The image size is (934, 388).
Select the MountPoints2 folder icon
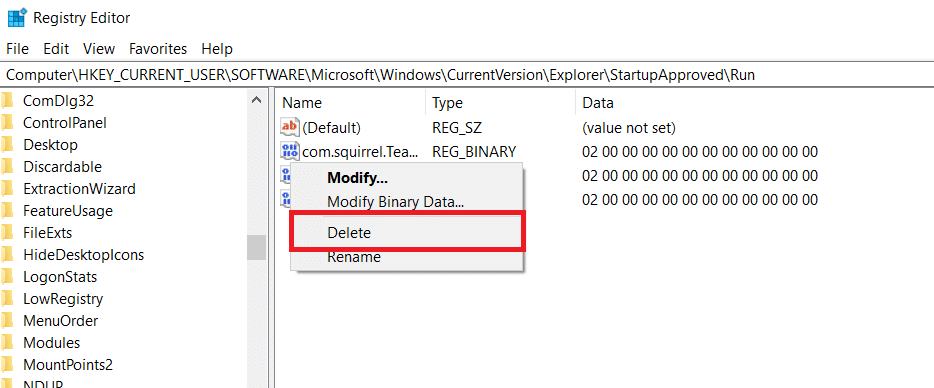coord(7,364)
